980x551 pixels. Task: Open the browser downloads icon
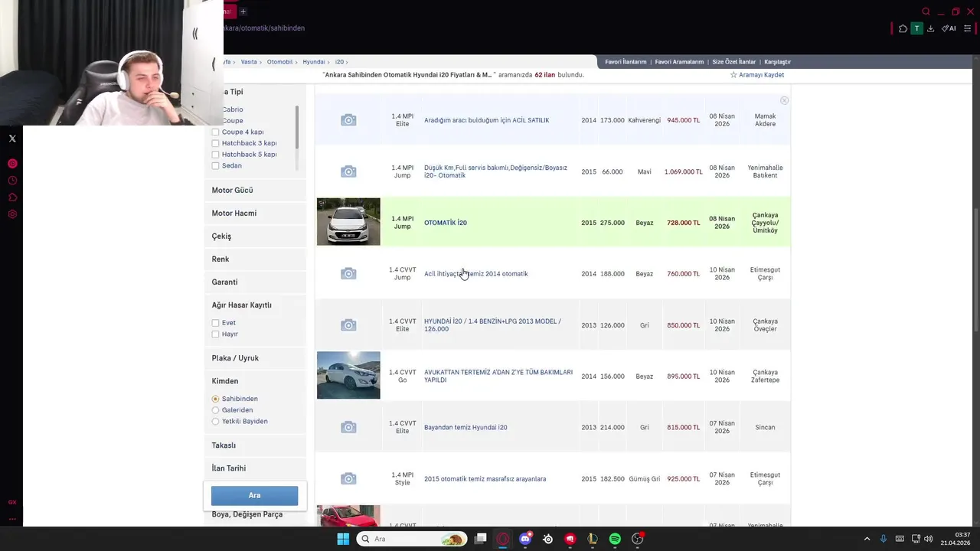click(930, 28)
